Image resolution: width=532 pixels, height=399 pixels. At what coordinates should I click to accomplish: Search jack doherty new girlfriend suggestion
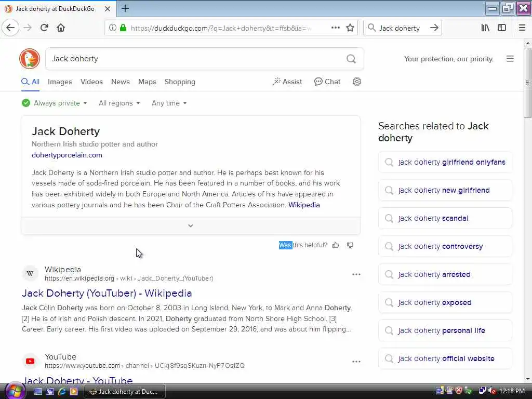click(445, 190)
